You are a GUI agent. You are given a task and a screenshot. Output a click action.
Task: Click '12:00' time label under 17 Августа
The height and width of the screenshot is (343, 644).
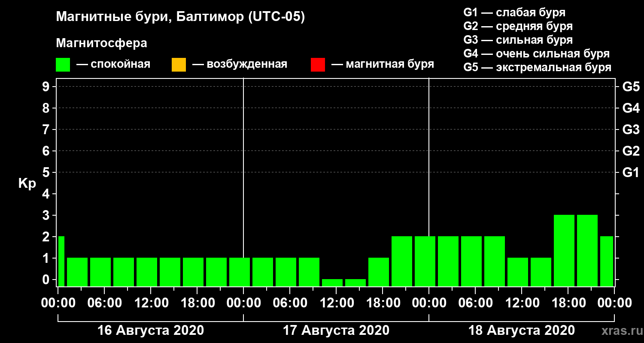pos(336,303)
